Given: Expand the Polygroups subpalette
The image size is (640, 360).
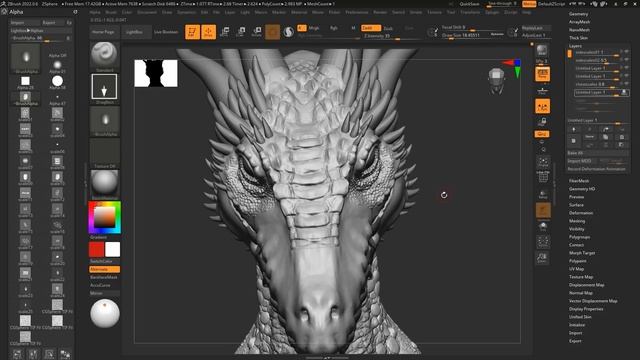Looking at the screenshot, I should tap(580, 237).
